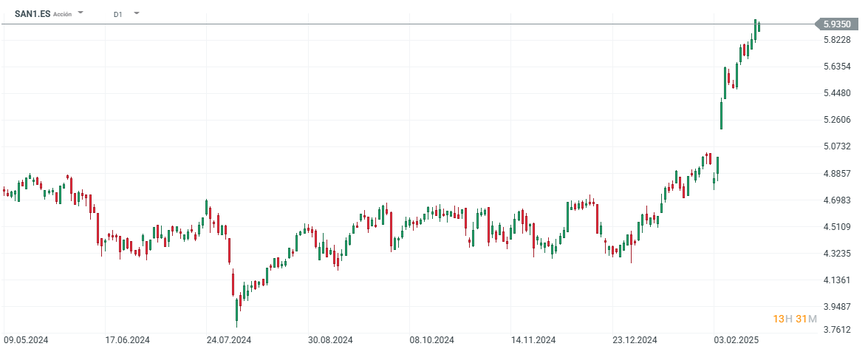Click the D1 interval label
Viewport: 868px width, 352px height.
pos(118,14)
